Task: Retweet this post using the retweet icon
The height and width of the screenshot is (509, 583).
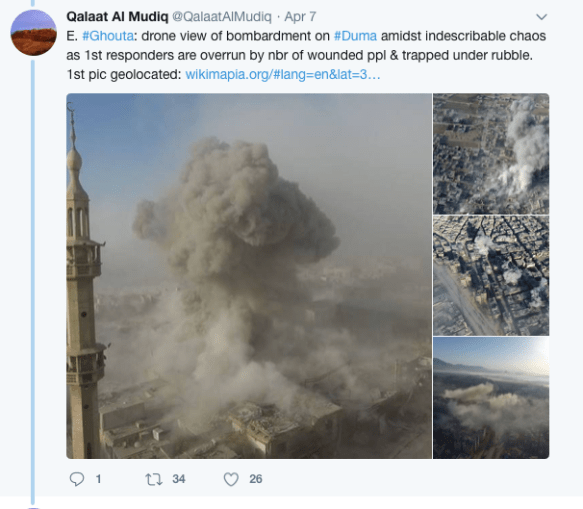Action: [154, 479]
